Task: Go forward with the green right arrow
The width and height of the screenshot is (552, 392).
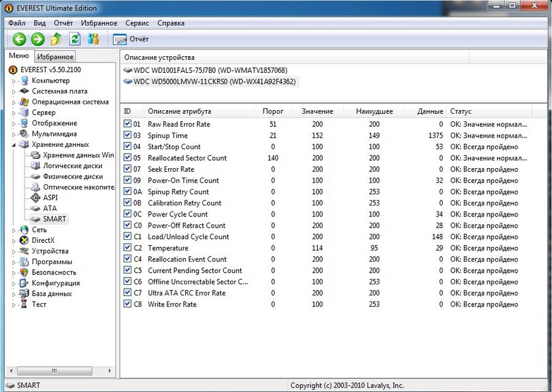Action: pyautogui.click(x=38, y=39)
